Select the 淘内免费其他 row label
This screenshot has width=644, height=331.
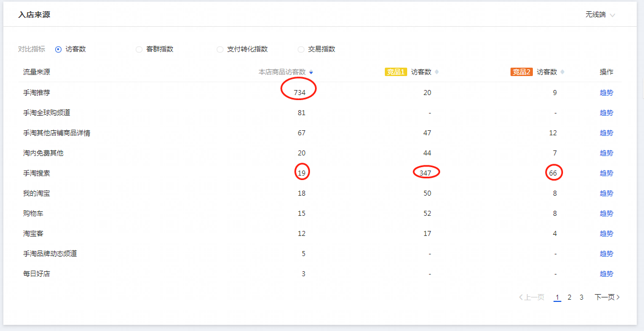point(43,153)
